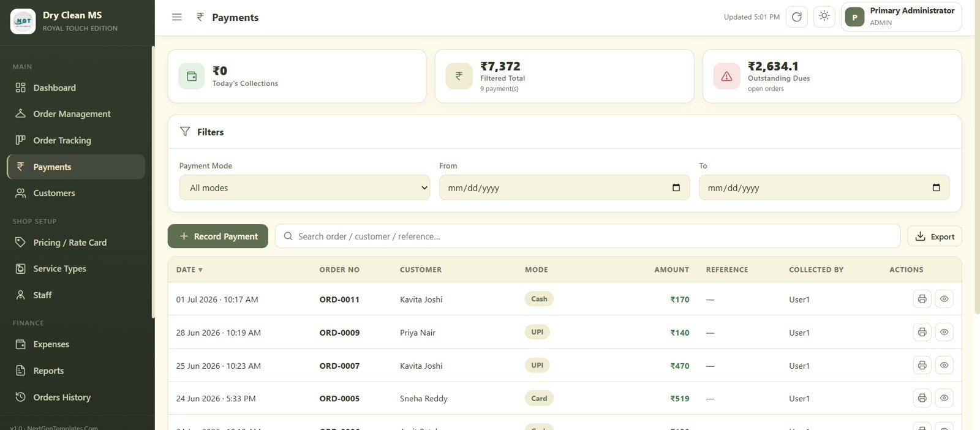The width and height of the screenshot is (980, 430).
Task: Click customer Priya Nair
Action: tap(418, 333)
